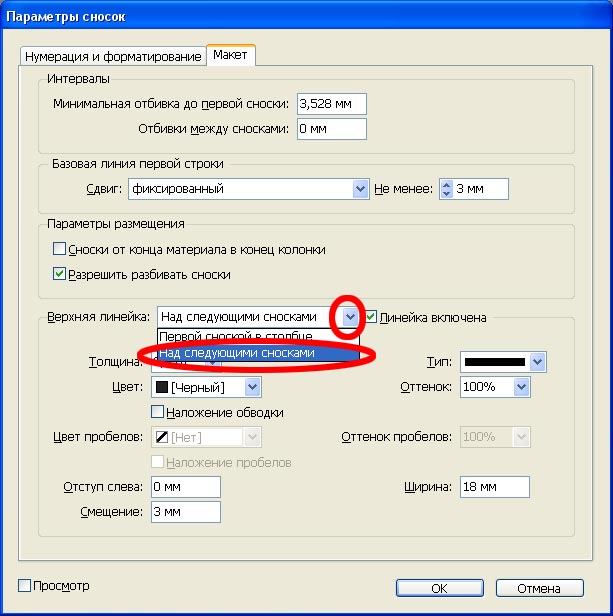Open the Сдвиг dropdown

click(x=360, y=189)
